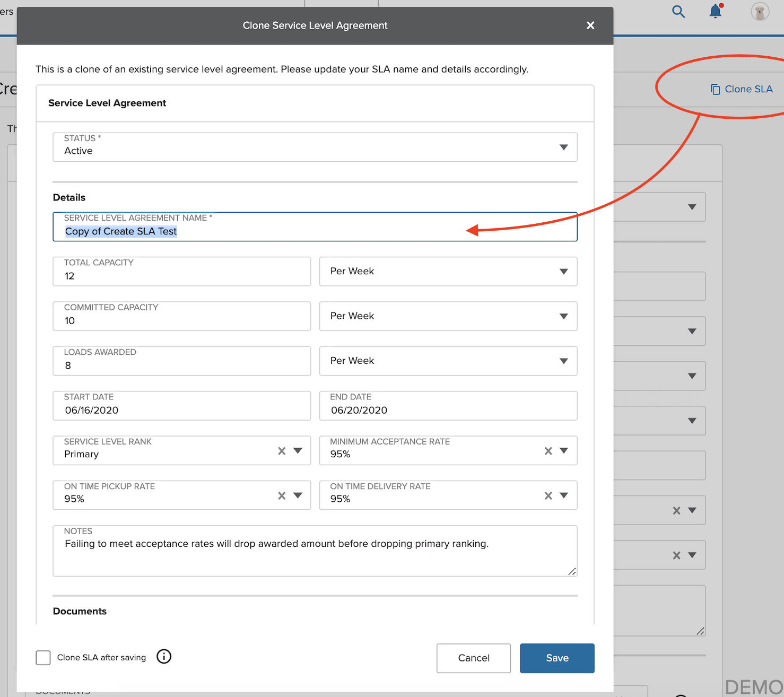This screenshot has width=784, height=697.
Task: Click the Start Date field
Action: coord(182,406)
